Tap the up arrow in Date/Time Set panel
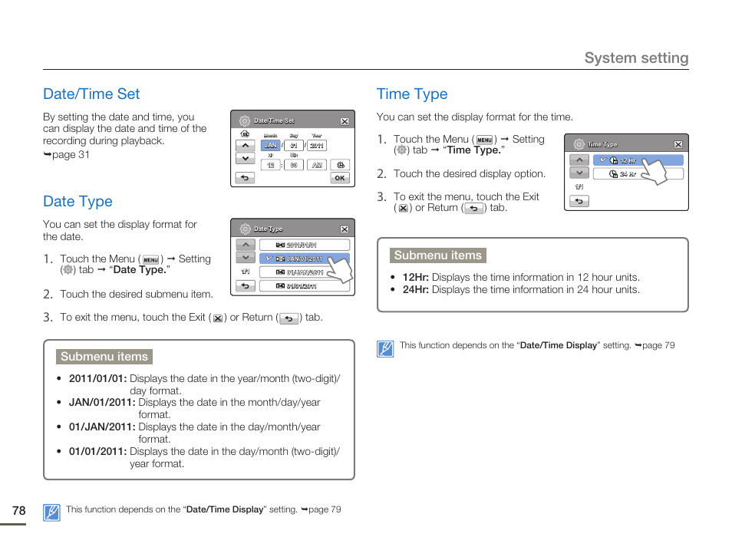The height and width of the screenshot is (560, 732). [245, 146]
